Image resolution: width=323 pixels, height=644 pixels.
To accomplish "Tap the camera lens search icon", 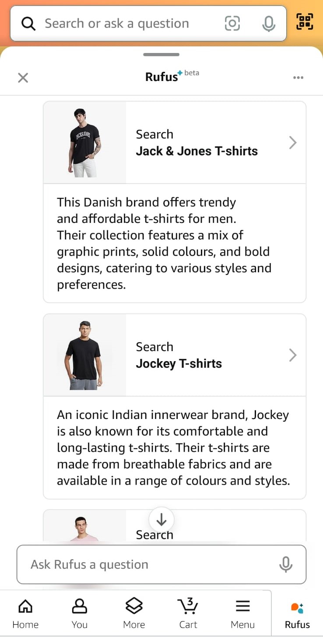I will pyautogui.click(x=232, y=23).
